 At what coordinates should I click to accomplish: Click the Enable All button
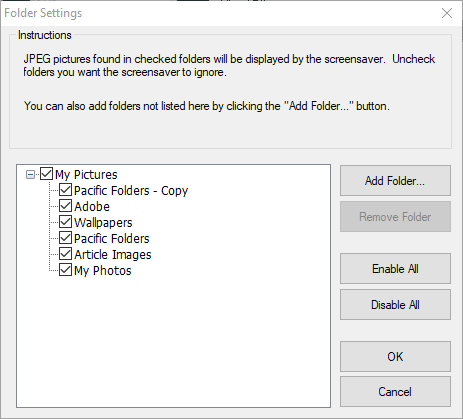point(395,269)
